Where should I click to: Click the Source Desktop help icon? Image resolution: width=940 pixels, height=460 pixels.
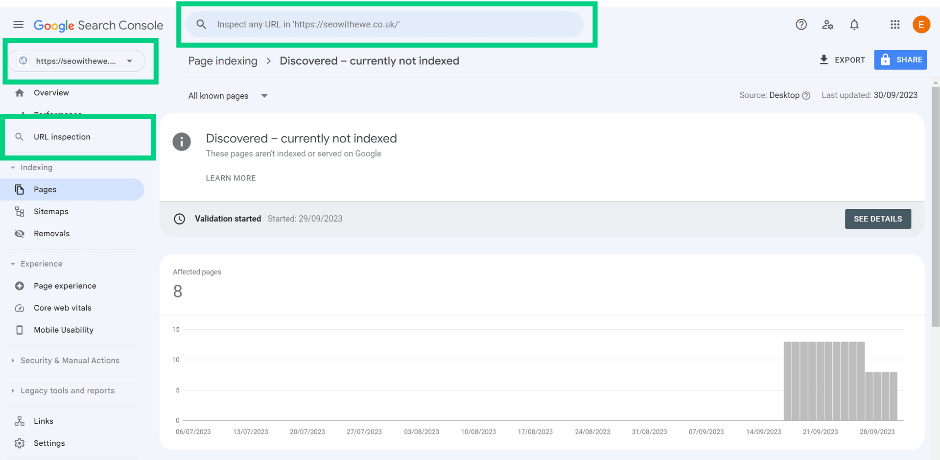(806, 95)
